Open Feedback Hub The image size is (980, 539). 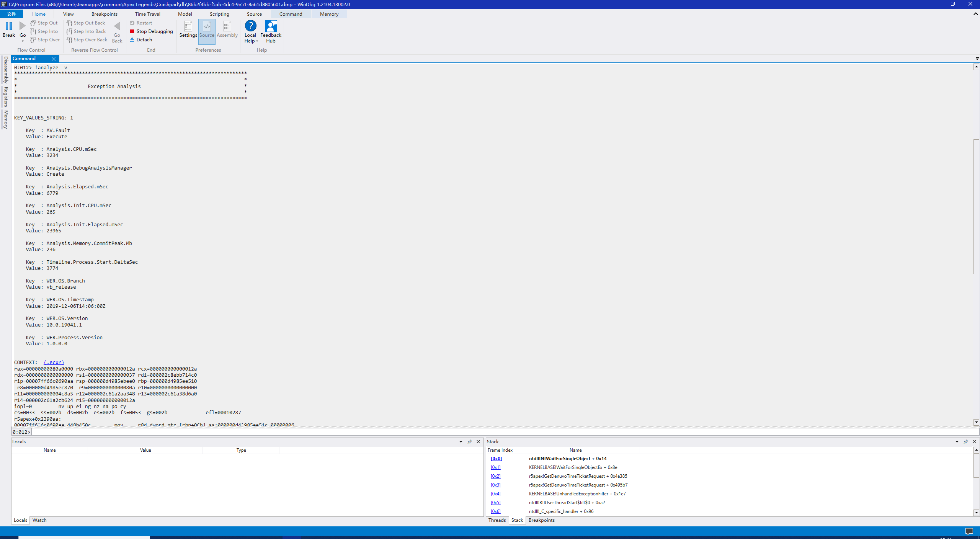pyautogui.click(x=271, y=26)
